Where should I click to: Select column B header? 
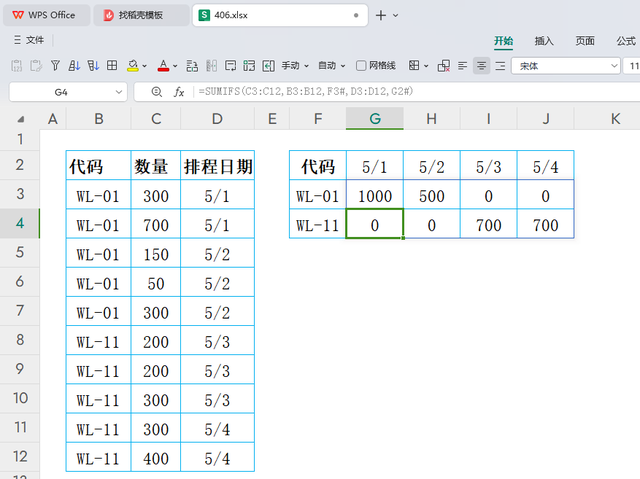98,119
